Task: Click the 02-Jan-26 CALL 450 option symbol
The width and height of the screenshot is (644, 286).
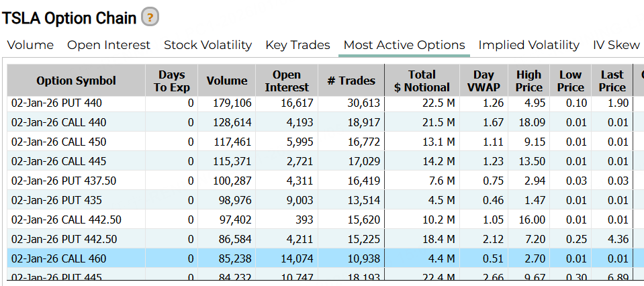Action: coord(58,142)
